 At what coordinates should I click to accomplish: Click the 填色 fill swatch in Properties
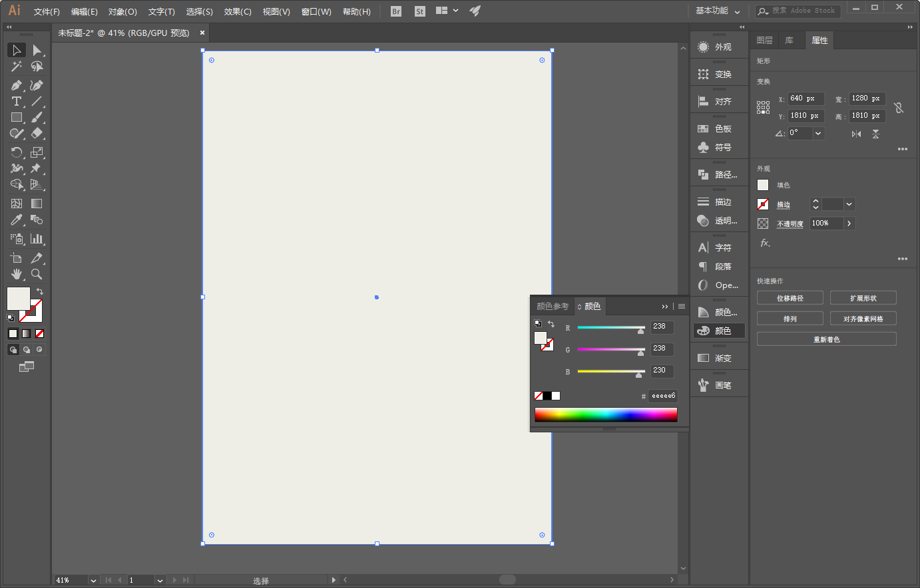(x=763, y=186)
